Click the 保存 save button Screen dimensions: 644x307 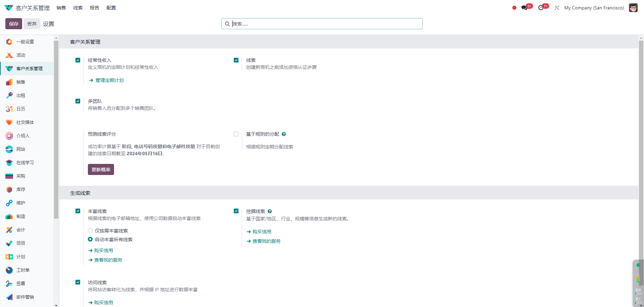coord(14,24)
